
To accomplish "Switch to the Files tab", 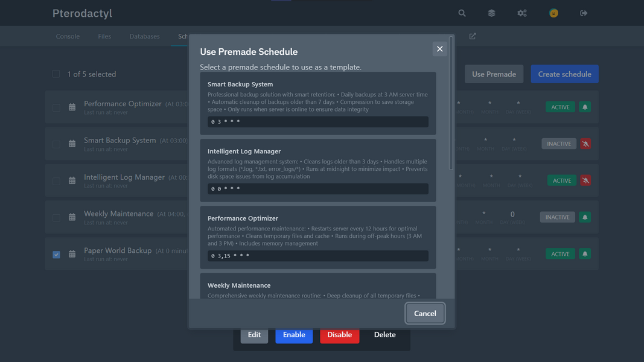I will (104, 36).
